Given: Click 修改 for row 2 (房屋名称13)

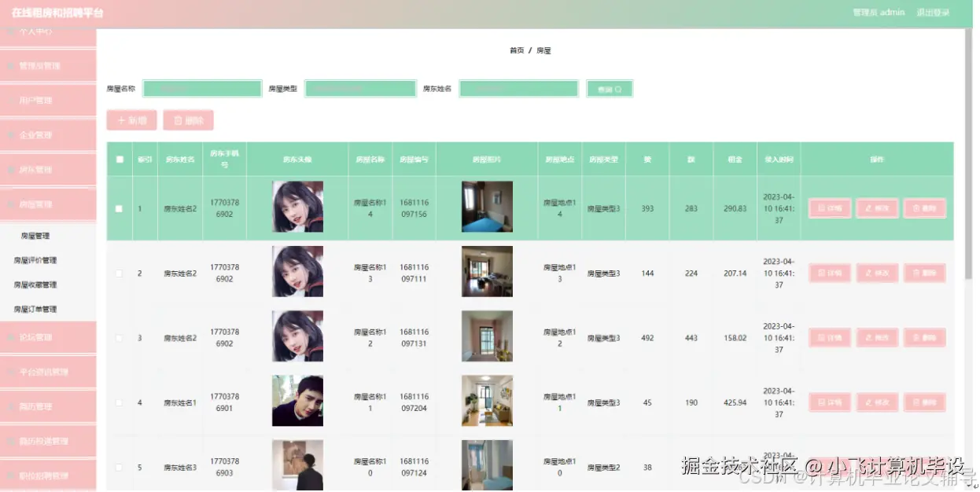Looking at the screenshot, I should click(877, 273).
